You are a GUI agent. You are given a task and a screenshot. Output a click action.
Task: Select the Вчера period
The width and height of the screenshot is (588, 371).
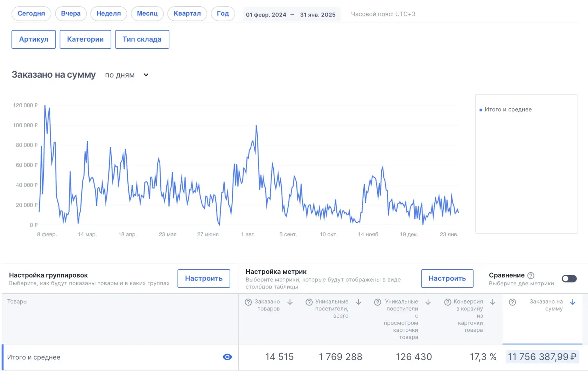[x=71, y=14]
